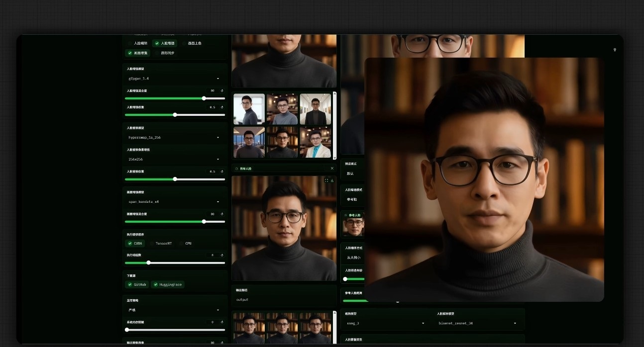Image resolution: width=644 pixels, height=347 pixels.
Task: Click the fullscreen icon on target image
Action: point(326,180)
